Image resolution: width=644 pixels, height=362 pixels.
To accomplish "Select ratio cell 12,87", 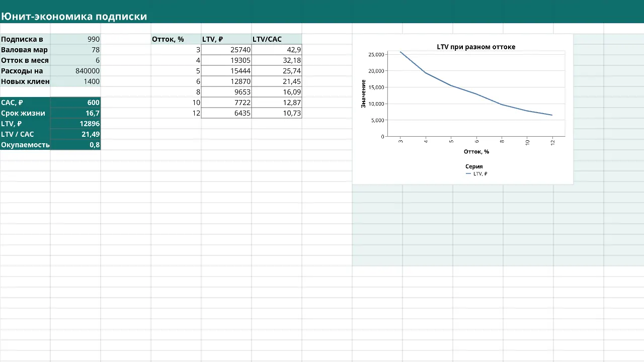I will click(277, 103).
